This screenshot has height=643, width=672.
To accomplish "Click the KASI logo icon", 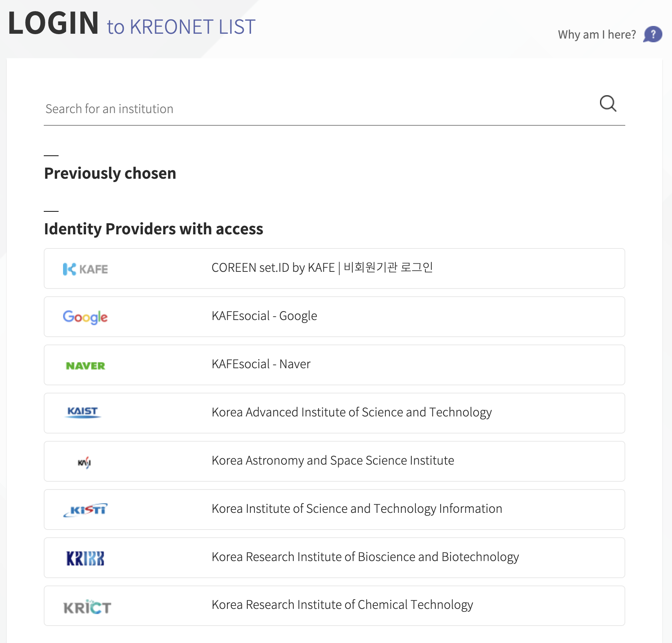I will click(x=85, y=462).
